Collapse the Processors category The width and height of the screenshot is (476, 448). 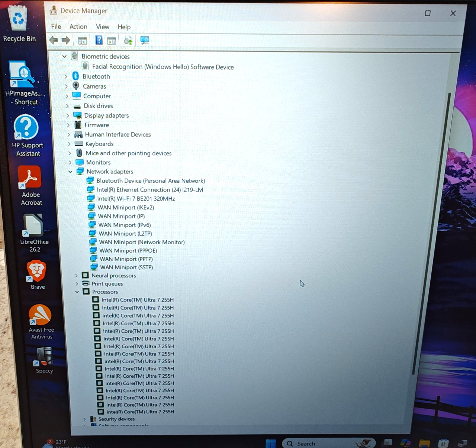pos(77,292)
